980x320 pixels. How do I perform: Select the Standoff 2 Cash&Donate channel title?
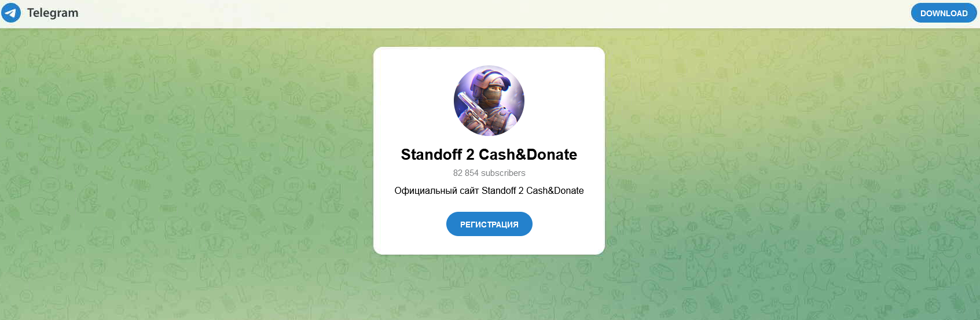point(489,155)
